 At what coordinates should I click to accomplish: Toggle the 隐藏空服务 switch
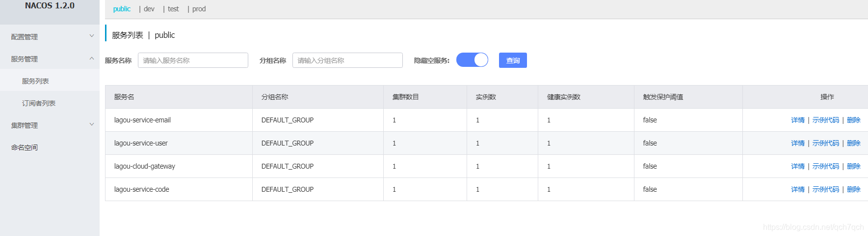click(x=472, y=60)
